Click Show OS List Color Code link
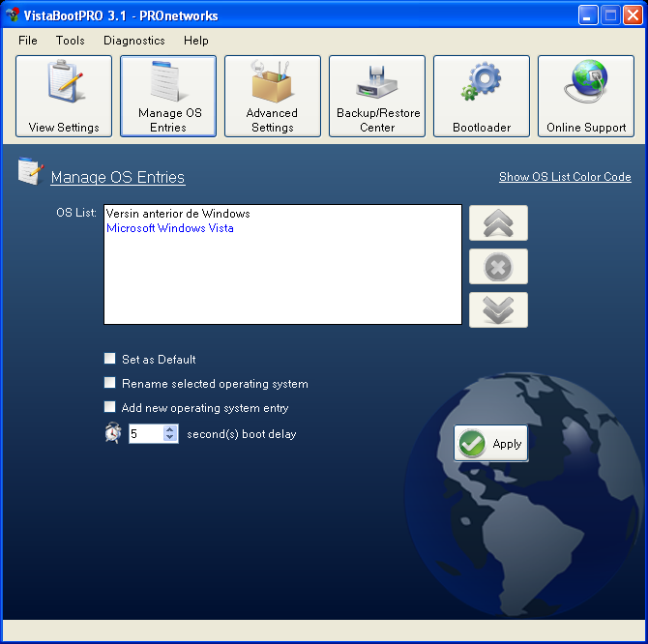Screen dimensions: 648x644 [x=565, y=177]
